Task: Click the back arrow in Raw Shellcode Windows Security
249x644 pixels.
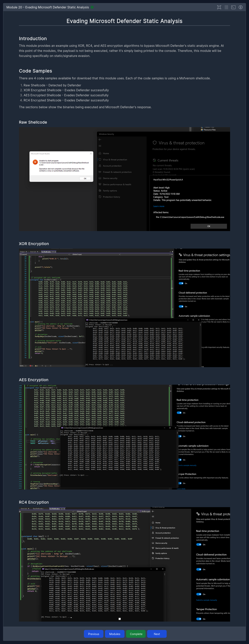Action: click(x=100, y=139)
